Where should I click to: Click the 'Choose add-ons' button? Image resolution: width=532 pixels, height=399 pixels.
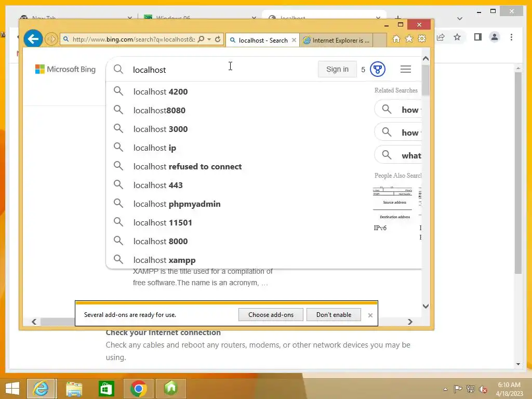click(271, 314)
